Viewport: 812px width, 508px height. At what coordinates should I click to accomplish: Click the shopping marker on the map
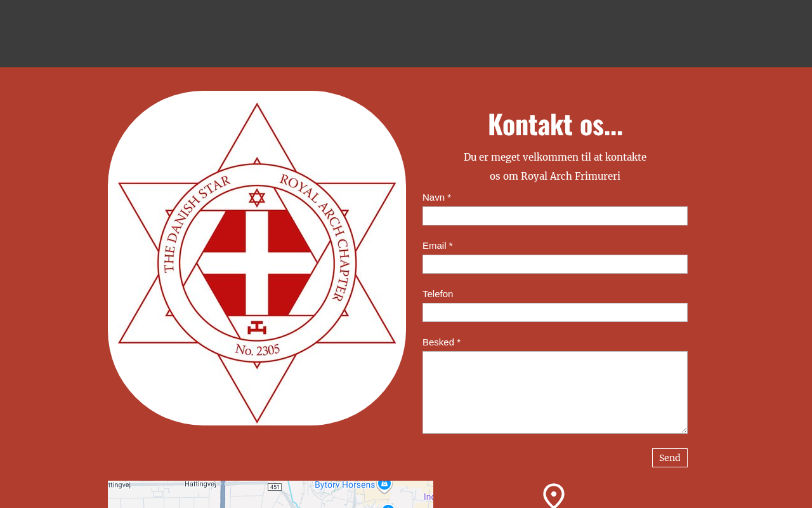tap(384, 485)
